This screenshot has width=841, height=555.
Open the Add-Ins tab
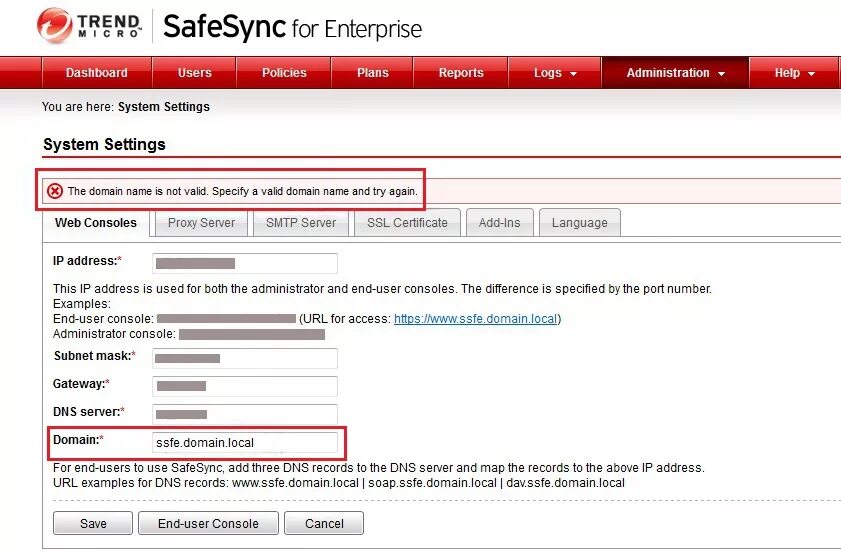pyautogui.click(x=499, y=223)
